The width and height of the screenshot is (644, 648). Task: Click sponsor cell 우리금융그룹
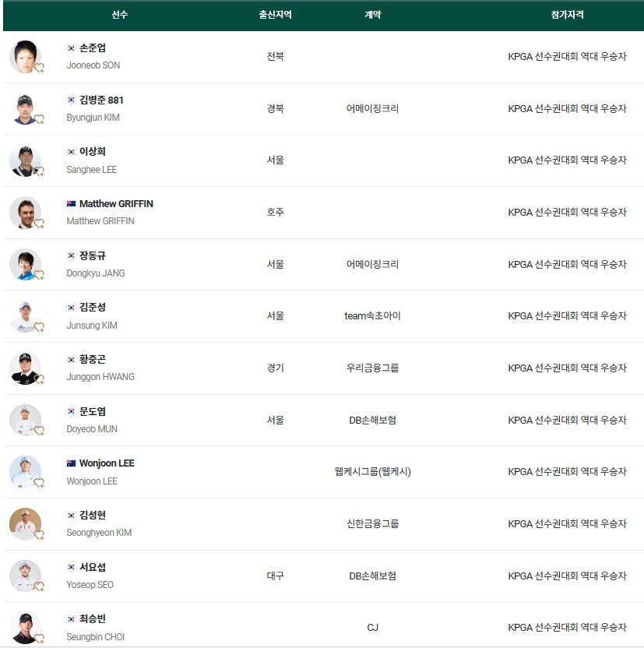(372, 368)
